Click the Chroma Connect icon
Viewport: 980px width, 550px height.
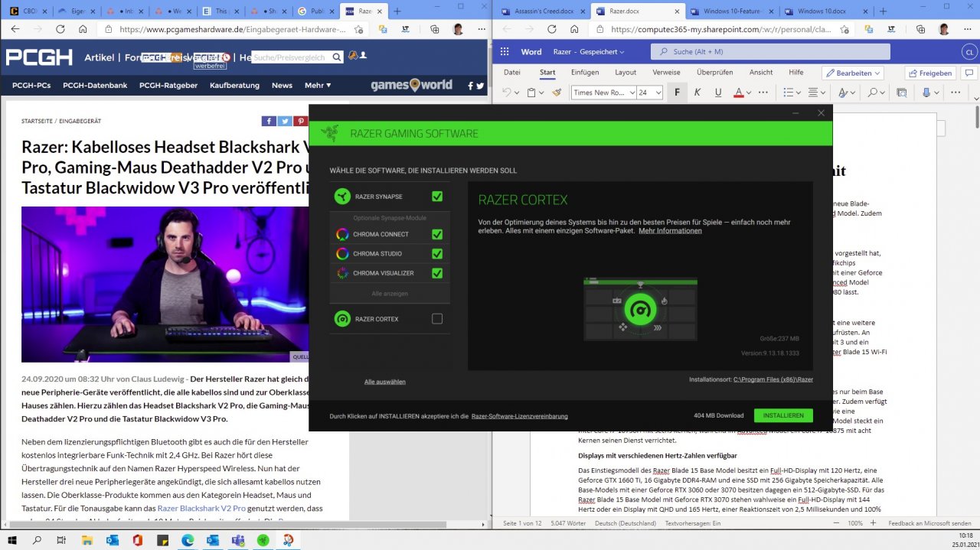coord(342,234)
